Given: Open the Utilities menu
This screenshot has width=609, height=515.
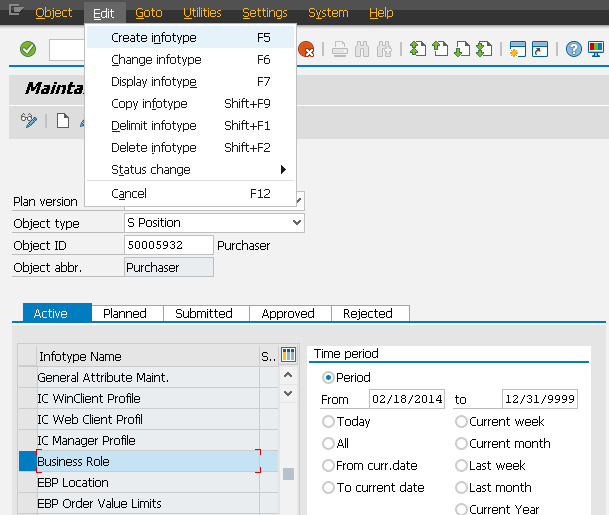Looking at the screenshot, I should pos(202,13).
